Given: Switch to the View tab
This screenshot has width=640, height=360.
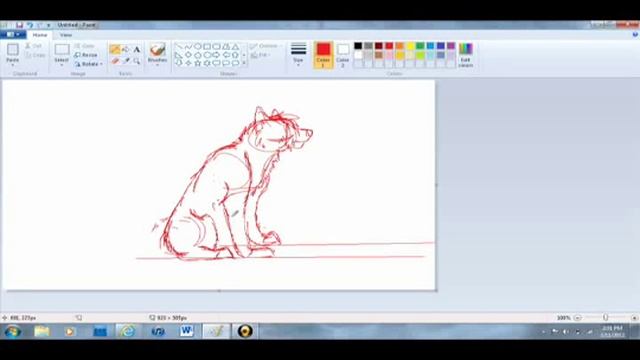Looking at the screenshot, I should [x=66, y=35].
